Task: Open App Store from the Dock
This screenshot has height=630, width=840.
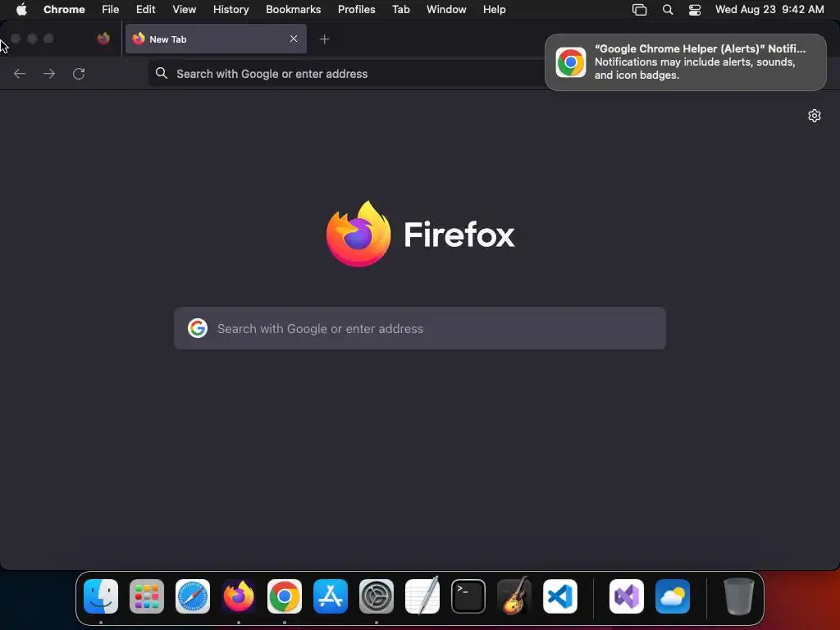Action: [x=331, y=596]
